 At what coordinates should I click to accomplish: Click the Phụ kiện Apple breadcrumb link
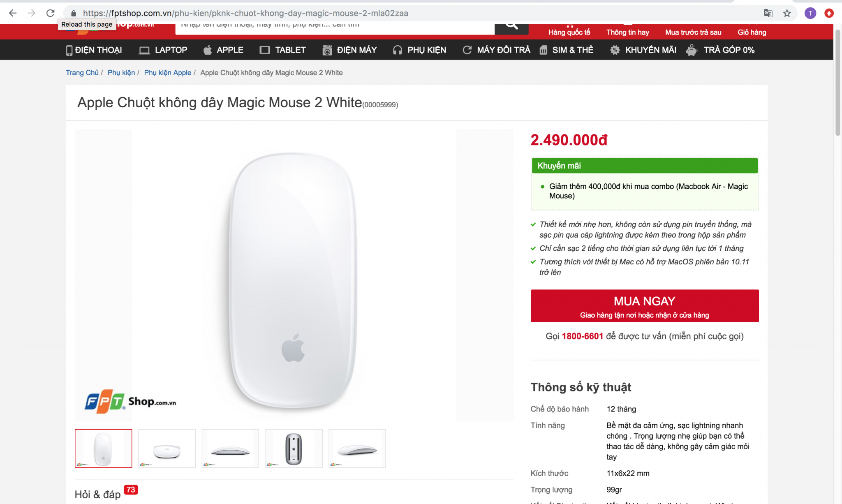(x=167, y=73)
